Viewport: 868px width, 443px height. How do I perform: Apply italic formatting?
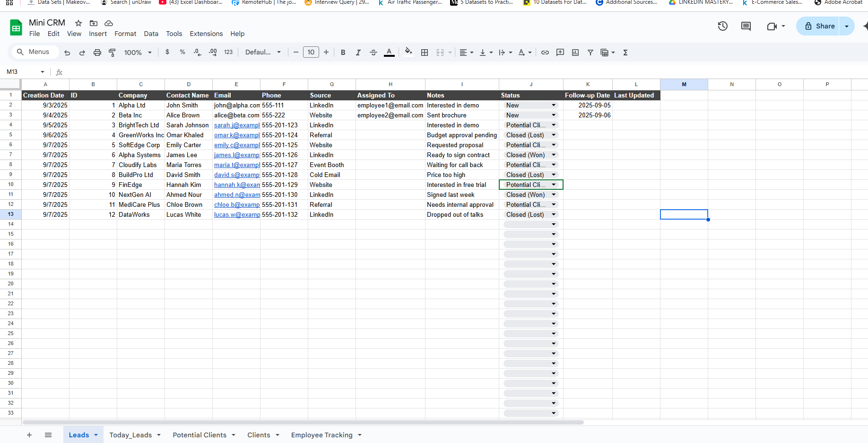[x=358, y=52]
